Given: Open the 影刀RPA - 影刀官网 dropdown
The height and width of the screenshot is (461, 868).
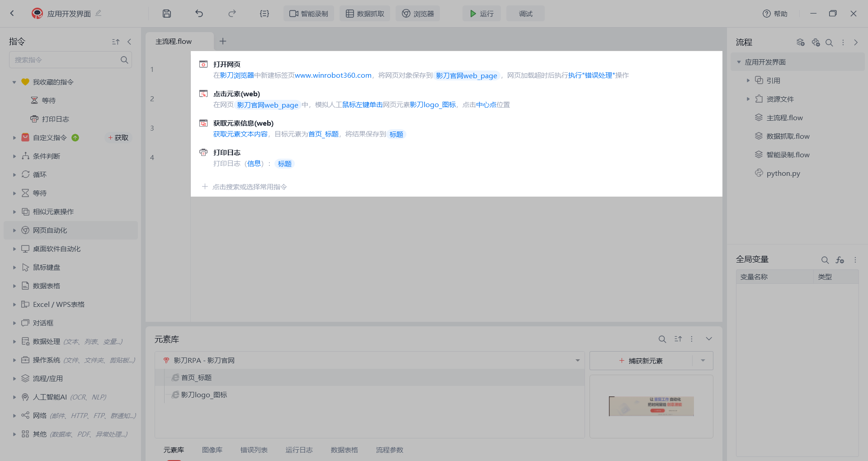Looking at the screenshot, I should pos(577,361).
